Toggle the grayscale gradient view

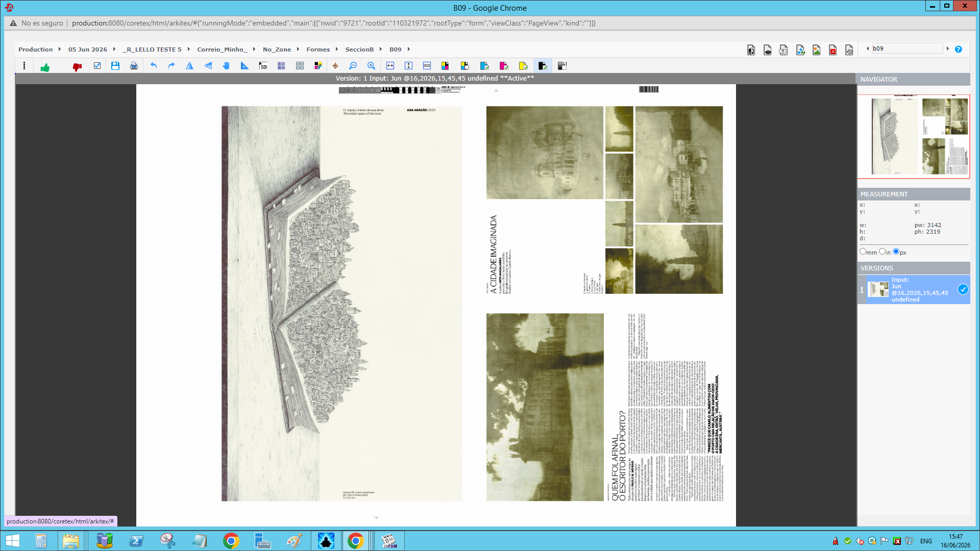pos(562,66)
